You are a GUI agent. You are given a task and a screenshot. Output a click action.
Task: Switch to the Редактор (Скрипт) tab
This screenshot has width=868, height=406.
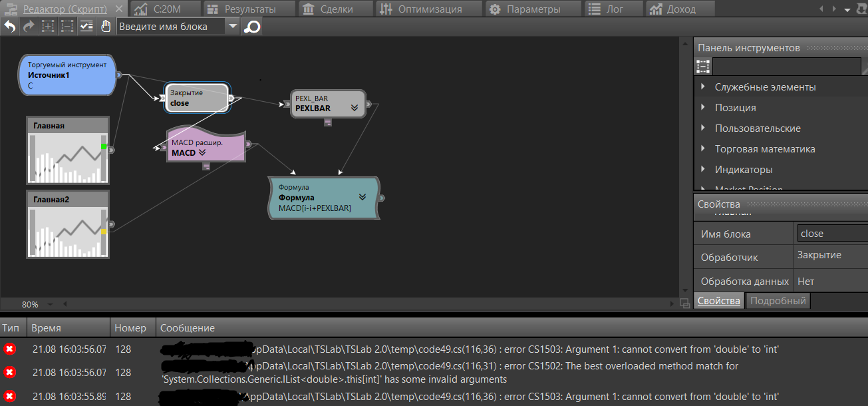(x=64, y=9)
